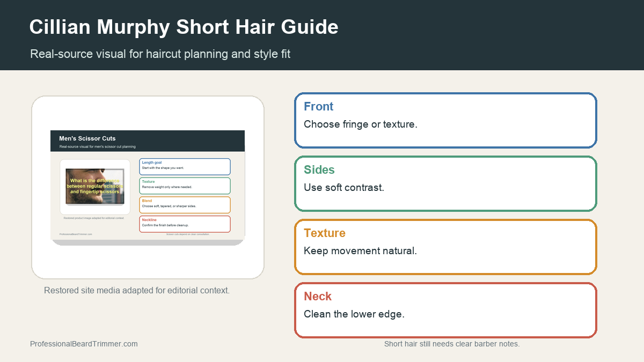Click 'Keep movement natural.' text
The image size is (644, 362).
pos(360,250)
